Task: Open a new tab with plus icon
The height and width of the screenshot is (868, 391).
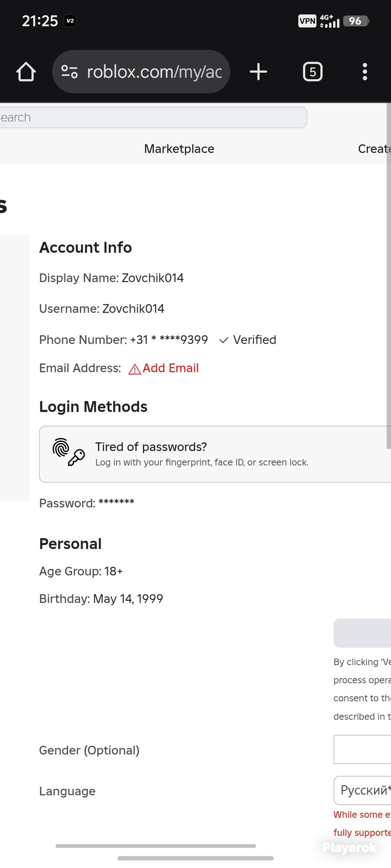Action: [x=258, y=72]
